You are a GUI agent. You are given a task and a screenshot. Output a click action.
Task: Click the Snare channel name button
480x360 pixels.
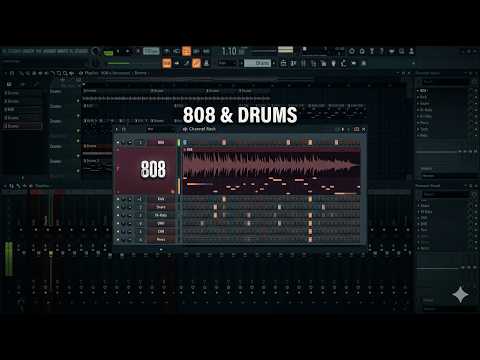point(161,207)
